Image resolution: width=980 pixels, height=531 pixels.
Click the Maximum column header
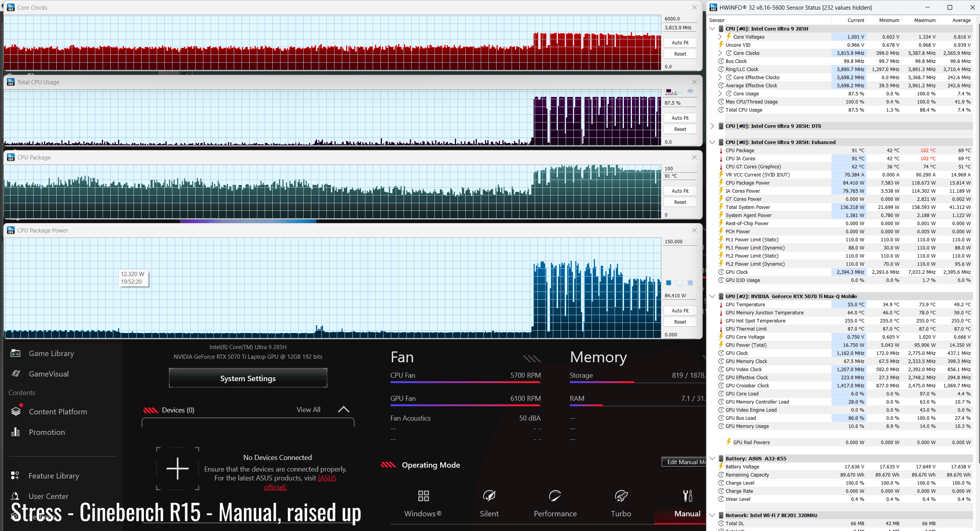pos(920,20)
